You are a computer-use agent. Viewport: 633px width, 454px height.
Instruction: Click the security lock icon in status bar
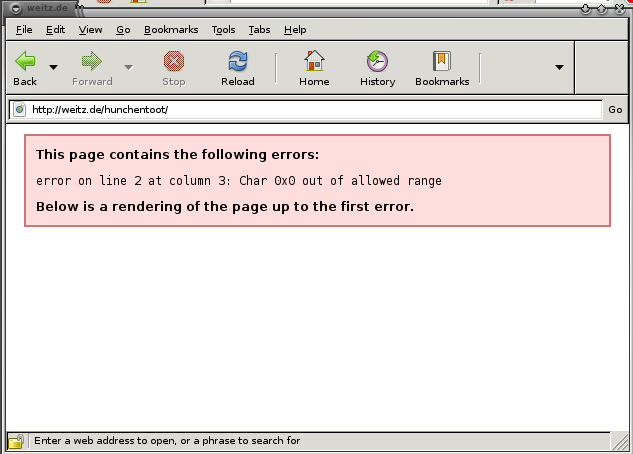[16, 441]
